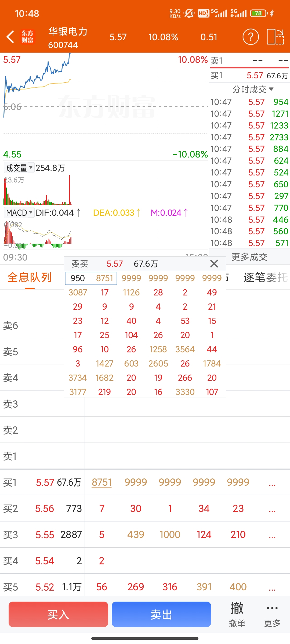Tap the 400 order in 买5 row
This screenshot has height=644, width=290.
238,587
